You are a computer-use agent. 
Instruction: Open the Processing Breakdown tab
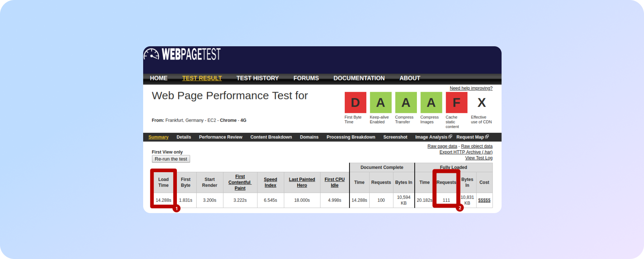tap(351, 137)
